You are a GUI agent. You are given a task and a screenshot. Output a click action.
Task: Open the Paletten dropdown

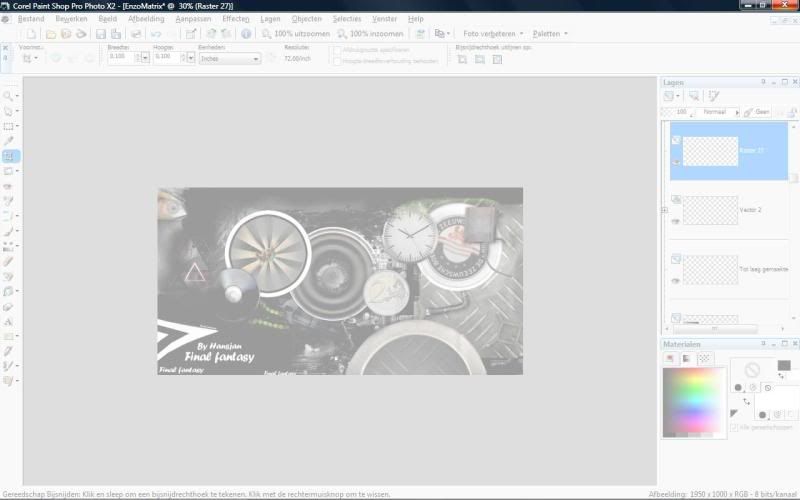point(549,34)
